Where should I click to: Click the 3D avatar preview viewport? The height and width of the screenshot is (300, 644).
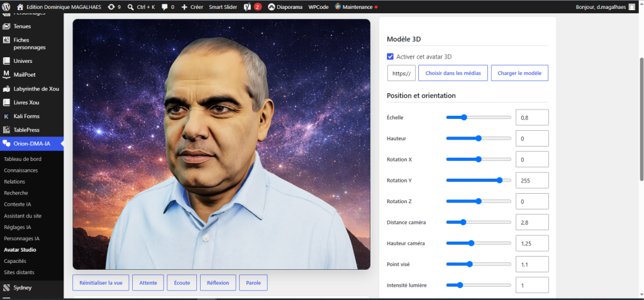click(x=221, y=144)
